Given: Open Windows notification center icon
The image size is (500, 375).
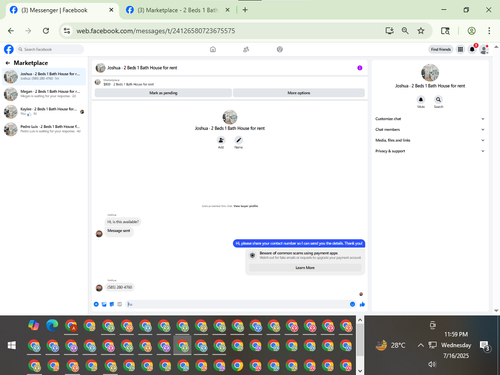Looking at the screenshot, I should 484,346.
